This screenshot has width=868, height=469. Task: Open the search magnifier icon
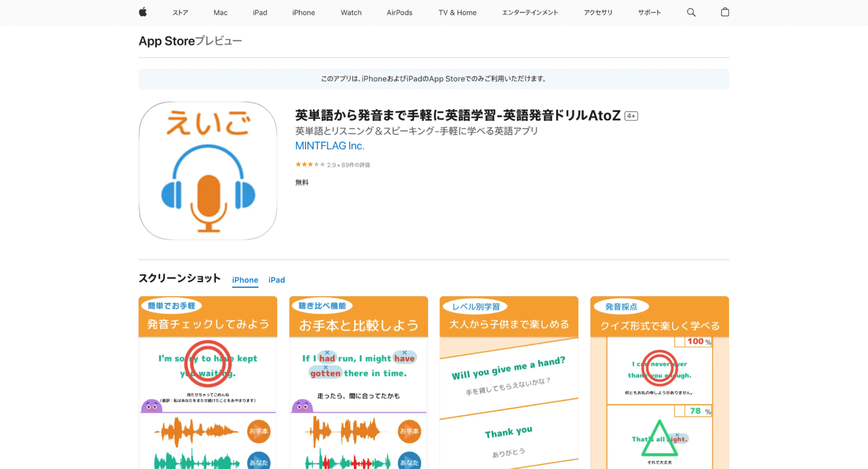[691, 13]
